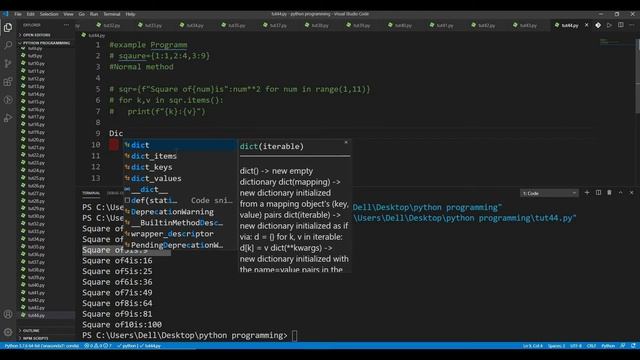
Task: Click the Split Editor icon
Action: point(620,25)
